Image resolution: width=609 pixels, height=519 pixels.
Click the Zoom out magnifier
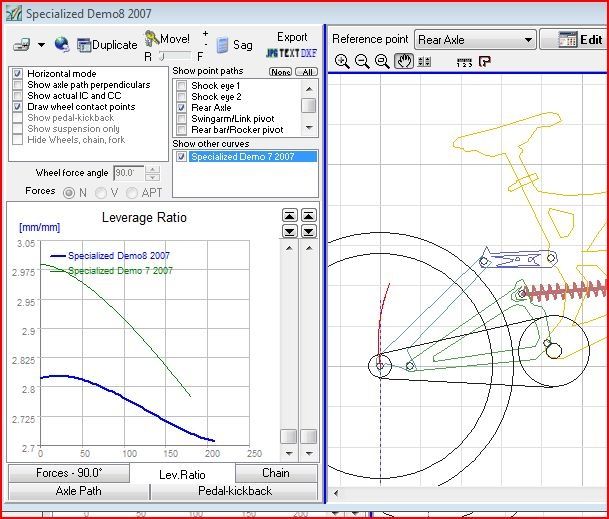pos(362,61)
